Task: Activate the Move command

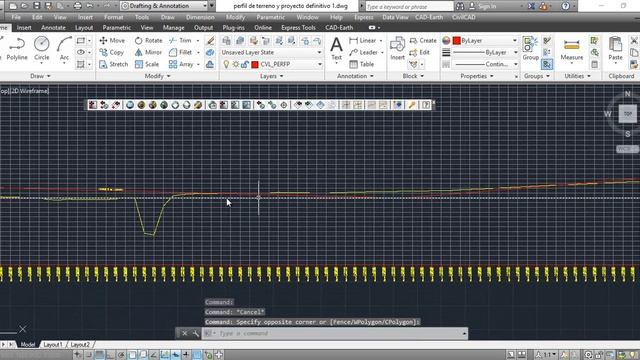Action: pyautogui.click(x=112, y=40)
